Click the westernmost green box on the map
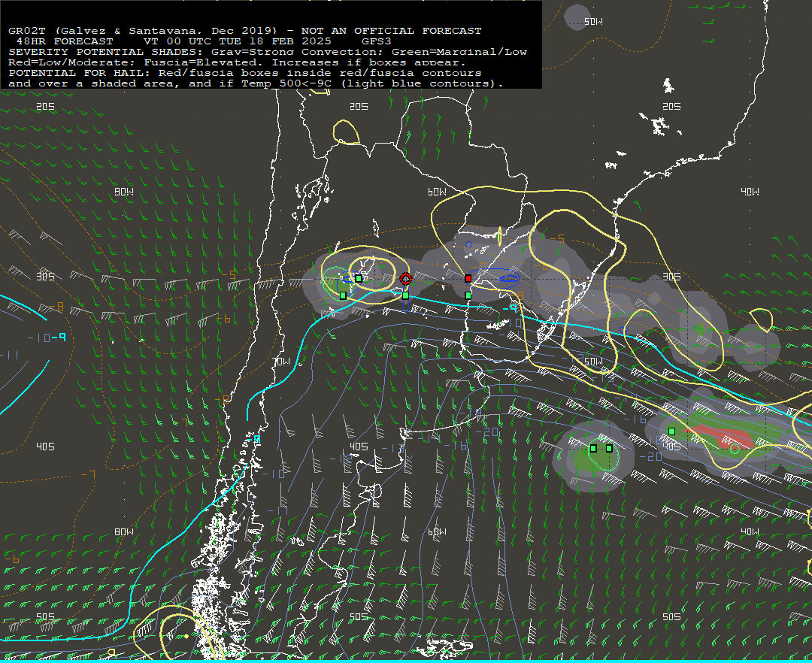812x663 pixels. 343,295
